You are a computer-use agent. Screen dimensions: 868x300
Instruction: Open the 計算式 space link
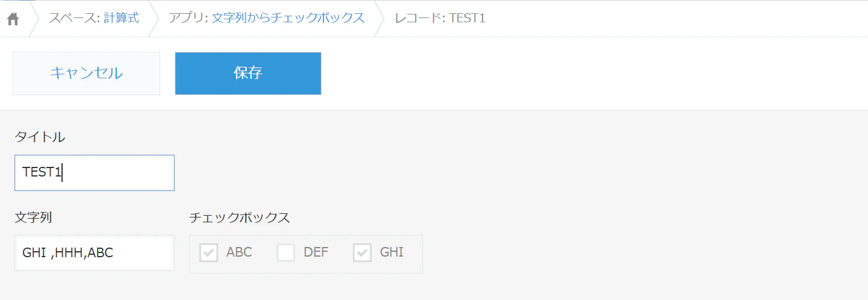121,18
